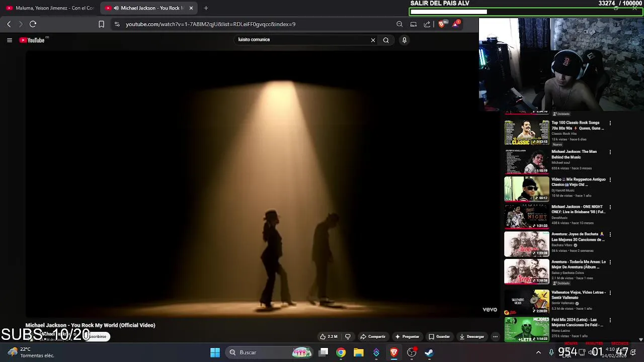Open Classic Rock Hits channel name
Viewport: 644px width, 362px height.
click(x=564, y=134)
